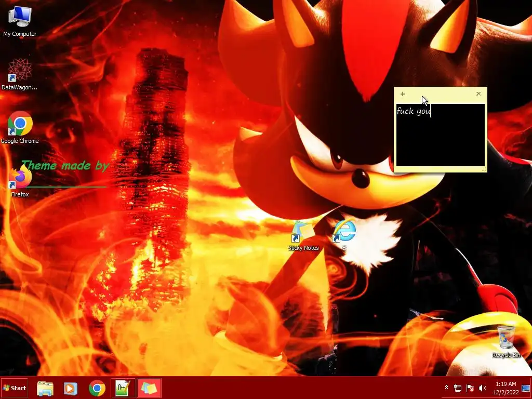Open the Sticky Notes desktop shortcut
Screen dimensions: 532x399
pyautogui.click(x=303, y=235)
